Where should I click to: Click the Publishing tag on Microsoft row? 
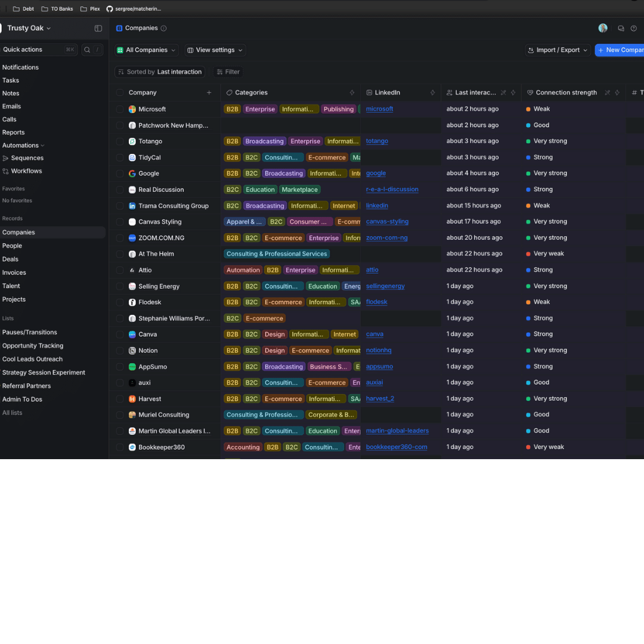(x=339, y=109)
